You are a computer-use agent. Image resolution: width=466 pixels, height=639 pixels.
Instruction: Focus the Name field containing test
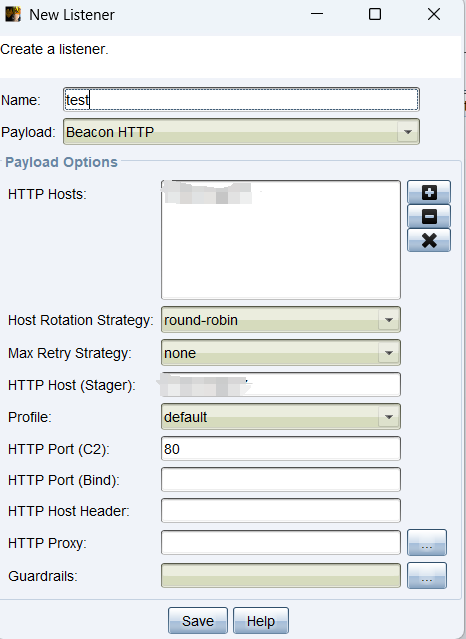[x=241, y=99]
